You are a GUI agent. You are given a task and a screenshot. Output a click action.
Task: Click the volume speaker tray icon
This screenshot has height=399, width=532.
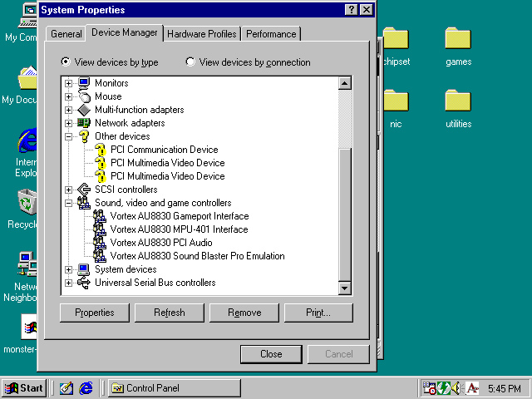(x=456, y=388)
